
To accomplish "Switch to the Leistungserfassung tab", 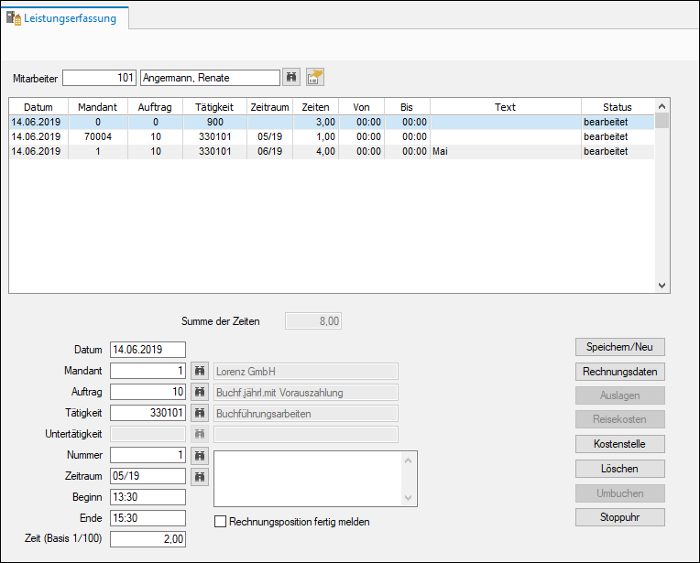I will tap(65, 18).
